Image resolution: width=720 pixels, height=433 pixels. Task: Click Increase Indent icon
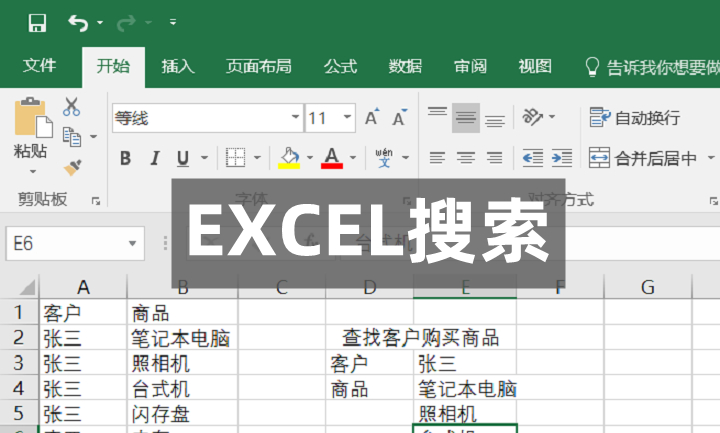click(x=562, y=158)
